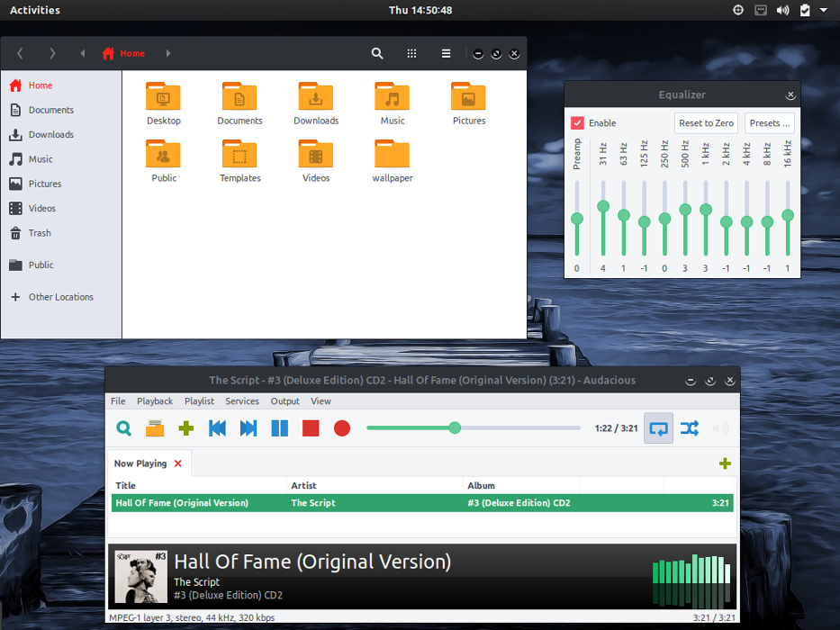Screen dimensions: 840x630
Task: Open the Playback menu
Action: (x=155, y=401)
